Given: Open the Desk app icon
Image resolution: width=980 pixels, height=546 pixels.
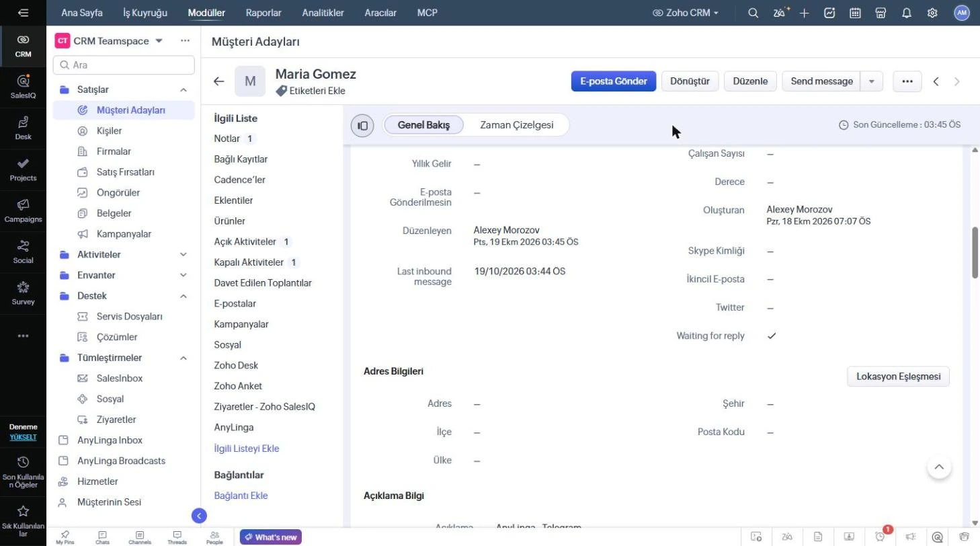Looking at the screenshot, I should pos(23,127).
